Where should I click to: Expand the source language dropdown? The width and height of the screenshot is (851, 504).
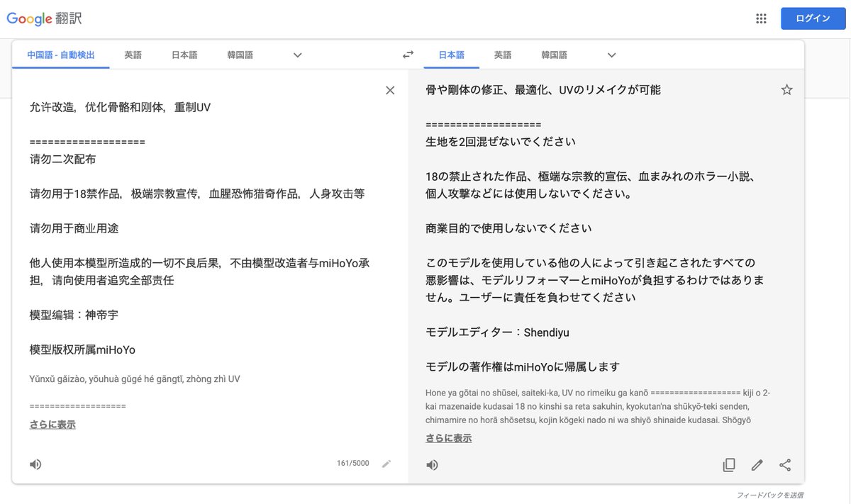tap(298, 55)
